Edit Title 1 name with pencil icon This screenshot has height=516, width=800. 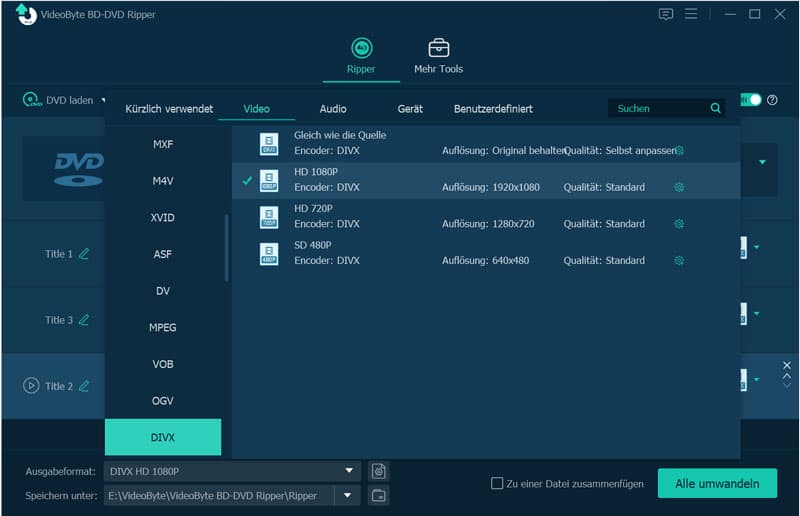click(84, 254)
